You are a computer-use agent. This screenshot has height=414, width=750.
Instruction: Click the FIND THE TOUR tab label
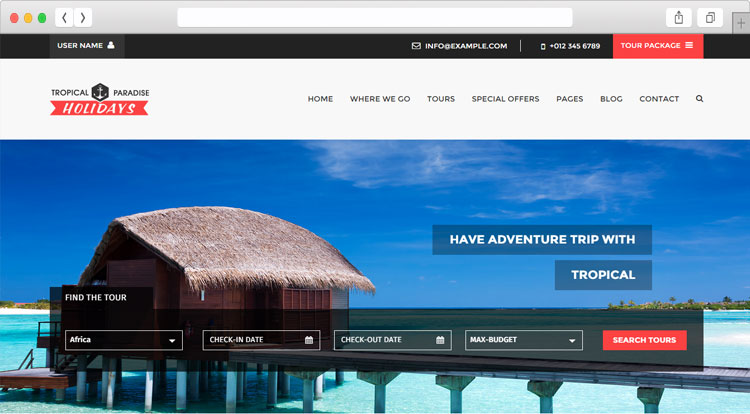click(96, 297)
